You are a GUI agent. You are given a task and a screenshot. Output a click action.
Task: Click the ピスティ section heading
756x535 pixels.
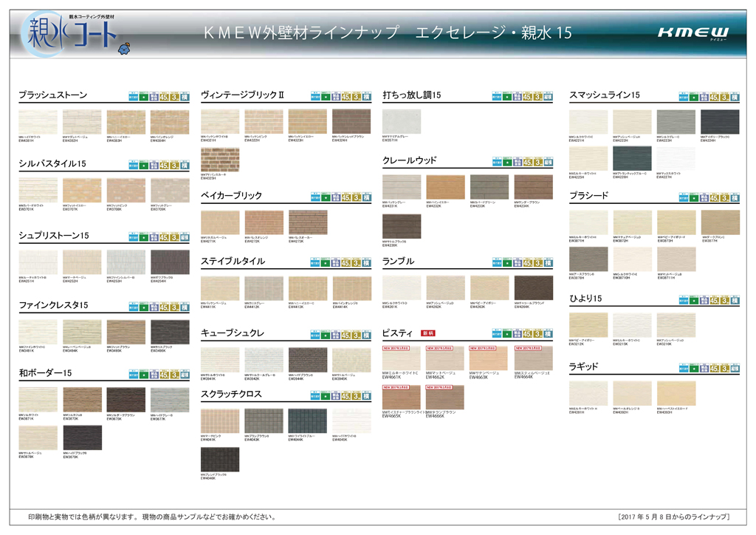point(397,333)
